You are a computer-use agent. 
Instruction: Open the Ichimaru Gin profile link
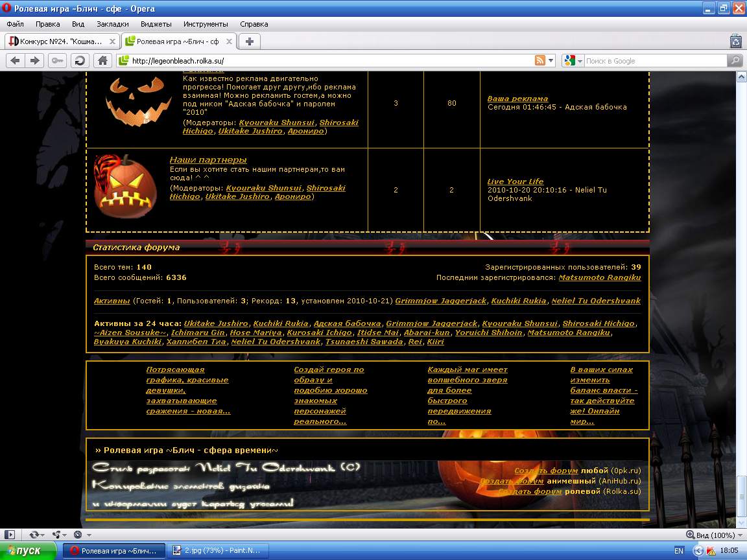click(x=198, y=332)
